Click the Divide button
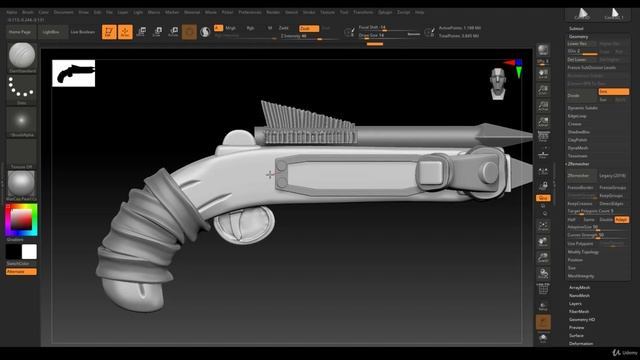This screenshot has width=640, height=360. pos(582,96)
